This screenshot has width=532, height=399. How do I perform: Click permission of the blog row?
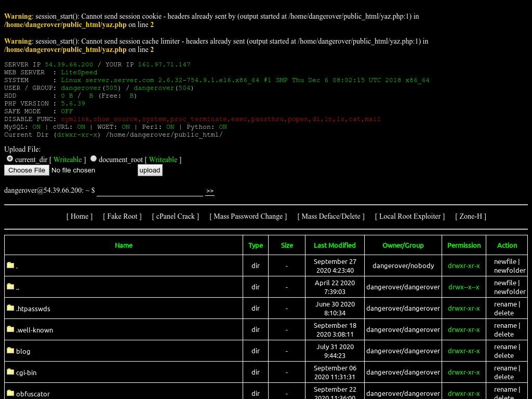[x=464, y=351]
